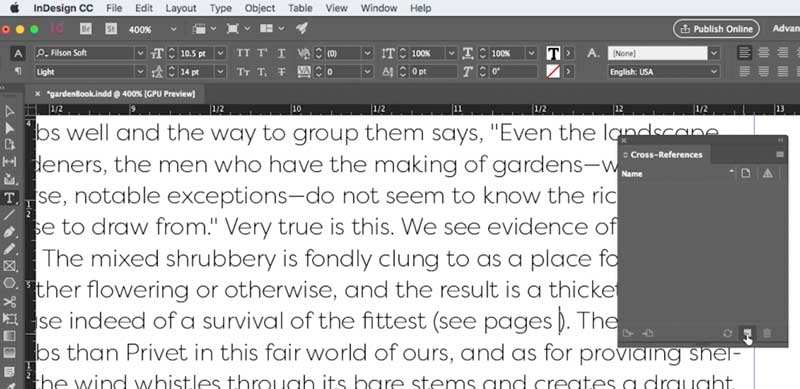Open Light font style dropdown
This screenshot has height=389, width=800.
click(141, 72)
